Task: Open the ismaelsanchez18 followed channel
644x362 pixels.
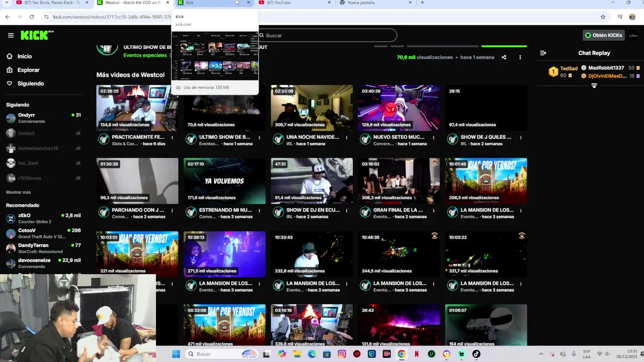Action: [x=43, y=148]
